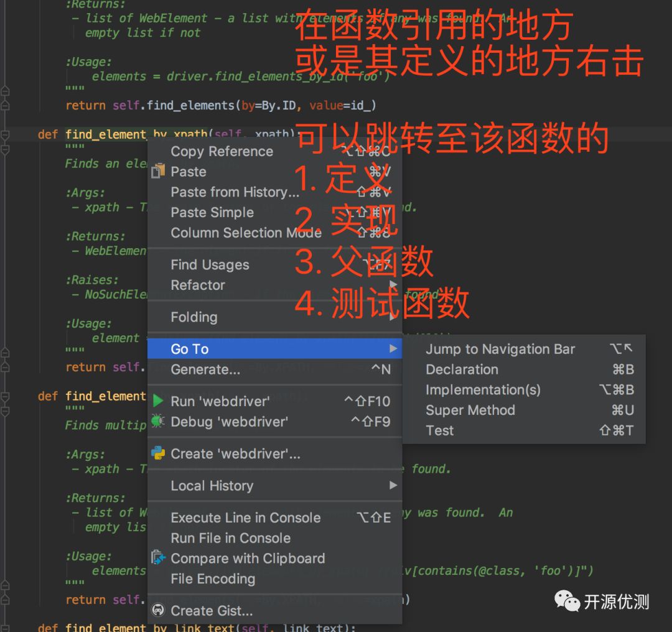Click 'empty list if not' docstring text

142,33
